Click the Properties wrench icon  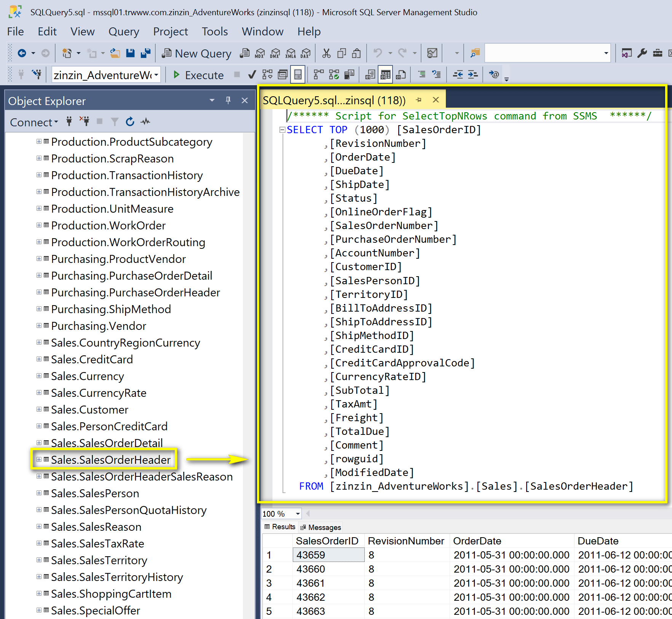(x=642, y=53)
